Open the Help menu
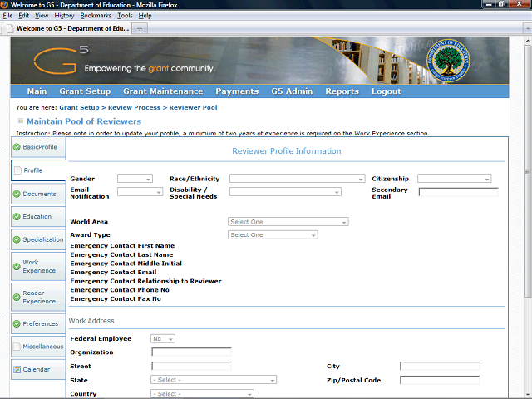 145,16
